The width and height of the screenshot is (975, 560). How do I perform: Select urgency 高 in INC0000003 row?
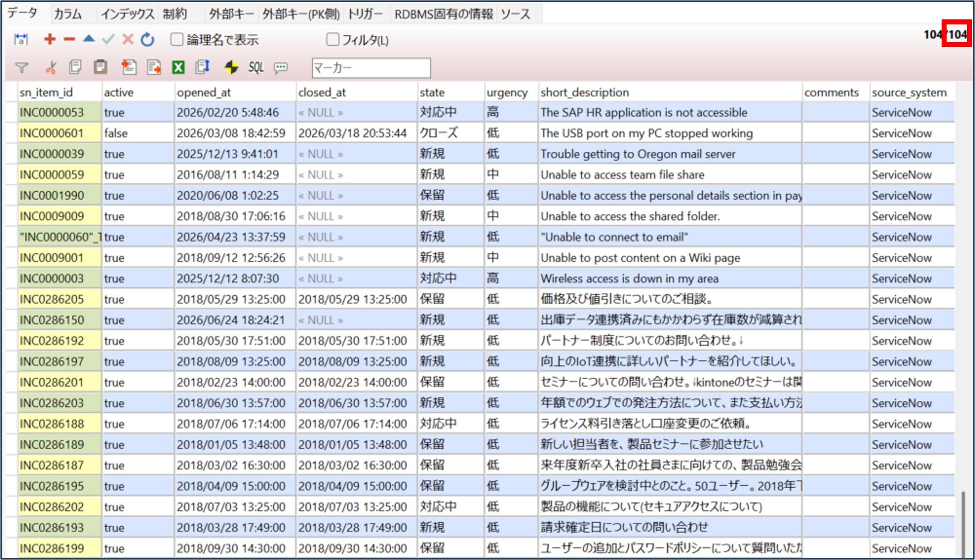[x=511, y=279]
